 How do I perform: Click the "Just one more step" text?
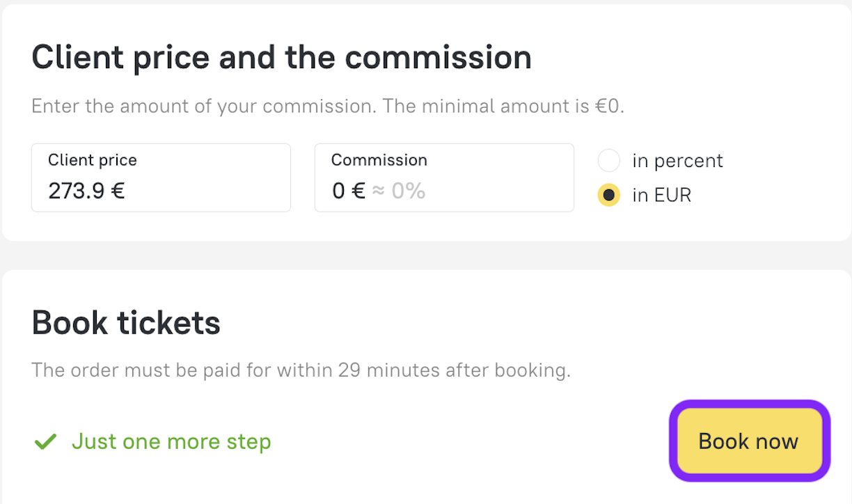point(171,441)
